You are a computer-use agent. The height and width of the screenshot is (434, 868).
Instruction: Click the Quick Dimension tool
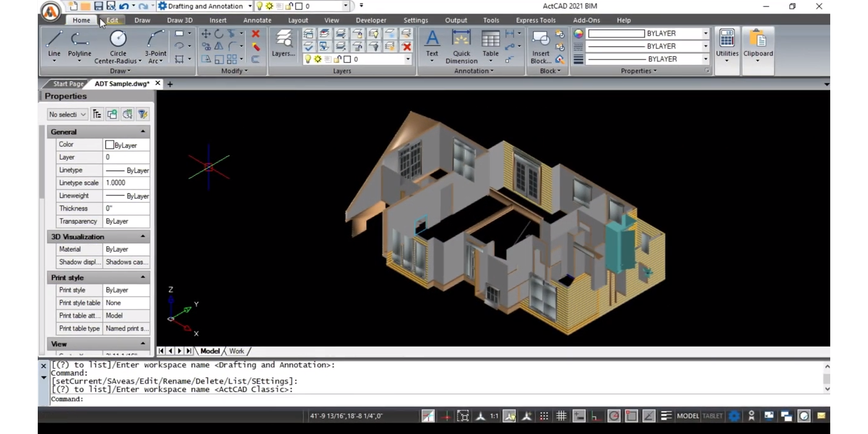(461, 46)
